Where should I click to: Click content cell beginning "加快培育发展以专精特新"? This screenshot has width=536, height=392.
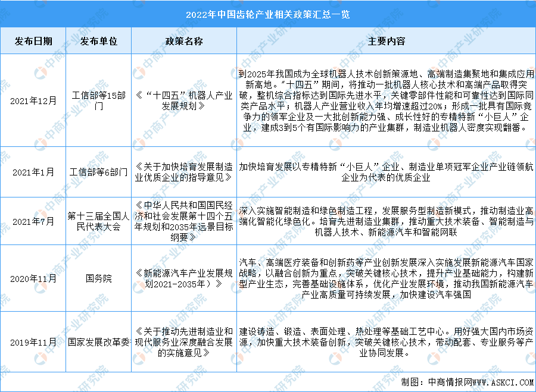pos(387,172)
